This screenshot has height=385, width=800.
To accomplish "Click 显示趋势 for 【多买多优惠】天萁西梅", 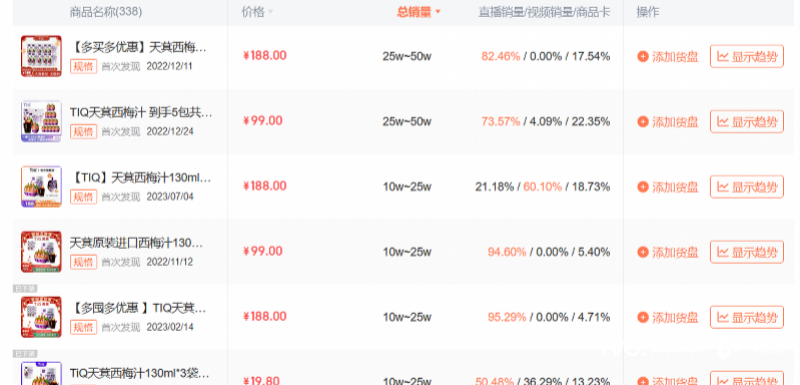I will coord(747,57).
